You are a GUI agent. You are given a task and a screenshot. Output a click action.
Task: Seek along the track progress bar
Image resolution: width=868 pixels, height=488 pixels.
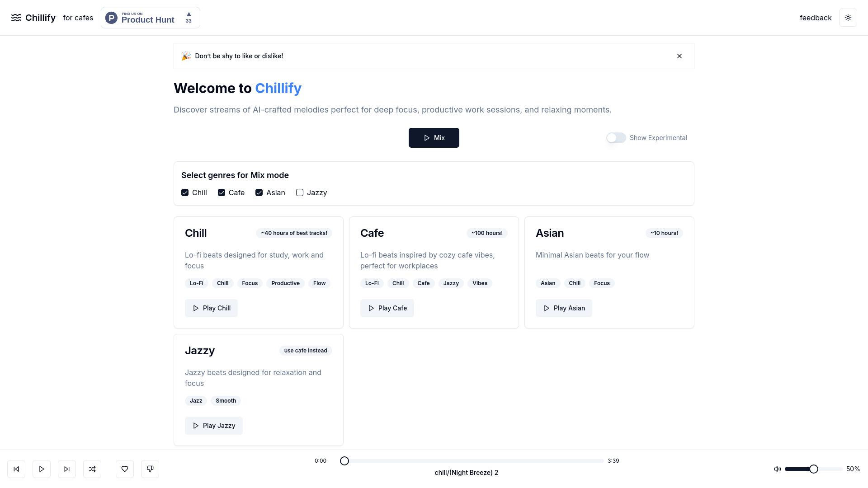click(467, 460)
